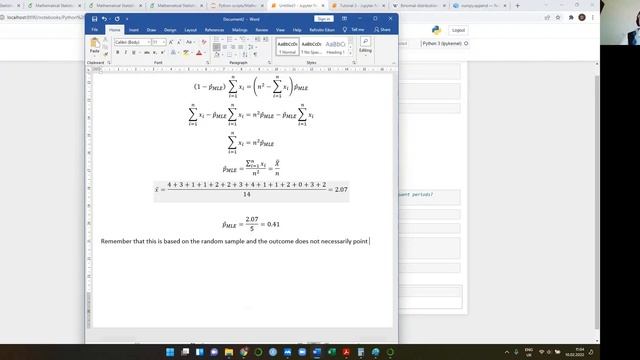Switch to the Design ribbon tab

coord(170,30)
